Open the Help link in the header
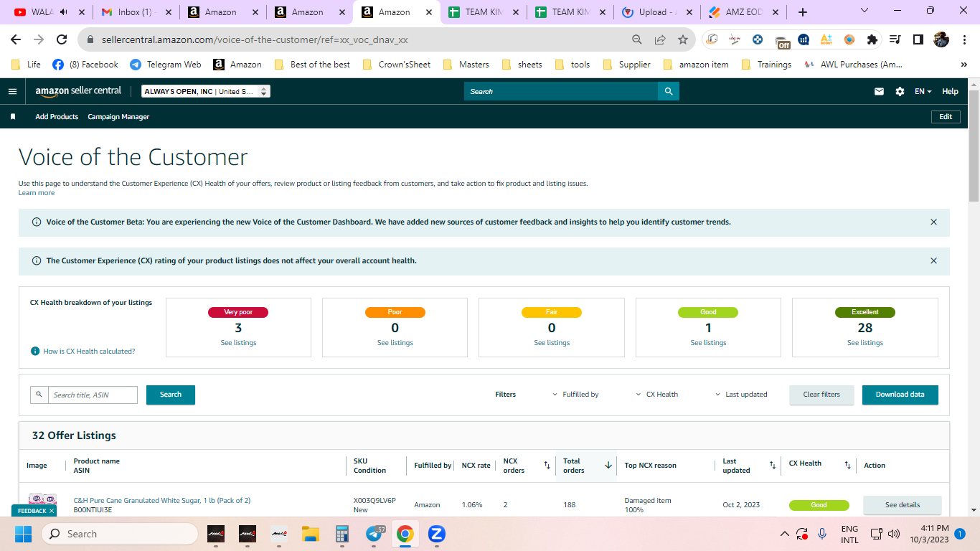 (950, 91)
